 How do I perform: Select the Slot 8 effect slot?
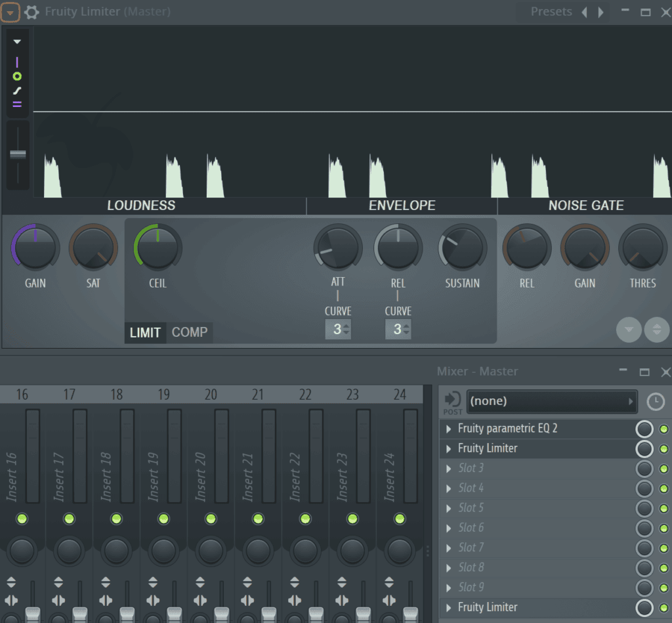(537, 568)
